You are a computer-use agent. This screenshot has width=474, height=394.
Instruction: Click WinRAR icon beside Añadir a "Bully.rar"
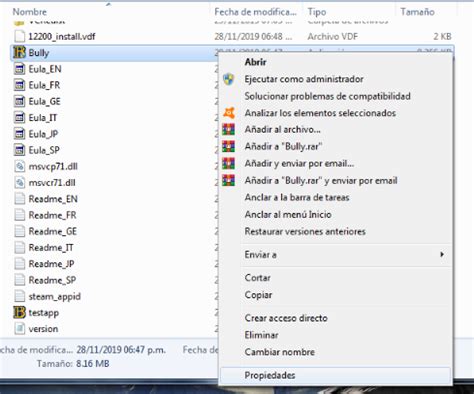point(229,146)
